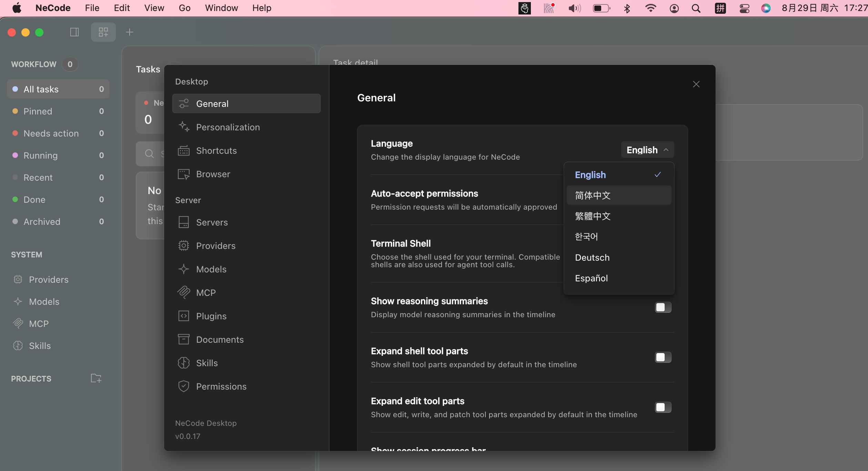The height and width of the screenshot is (471, 868).
Task: Open the View menu
Action: [x=154, y=8]
